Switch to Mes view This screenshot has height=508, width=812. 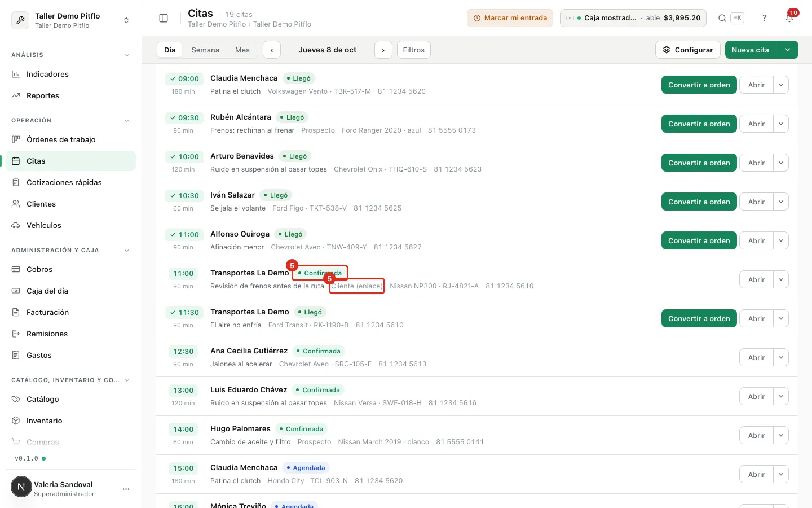click(242, 50)
